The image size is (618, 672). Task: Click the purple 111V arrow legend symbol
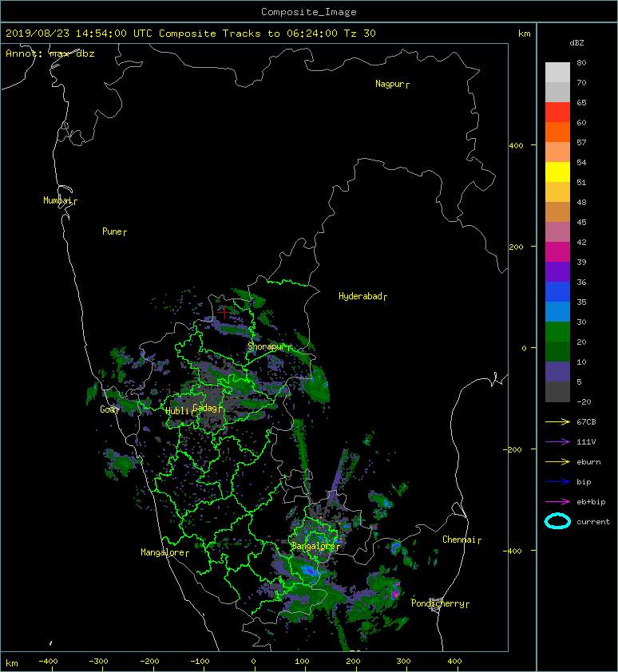[557, 442]
